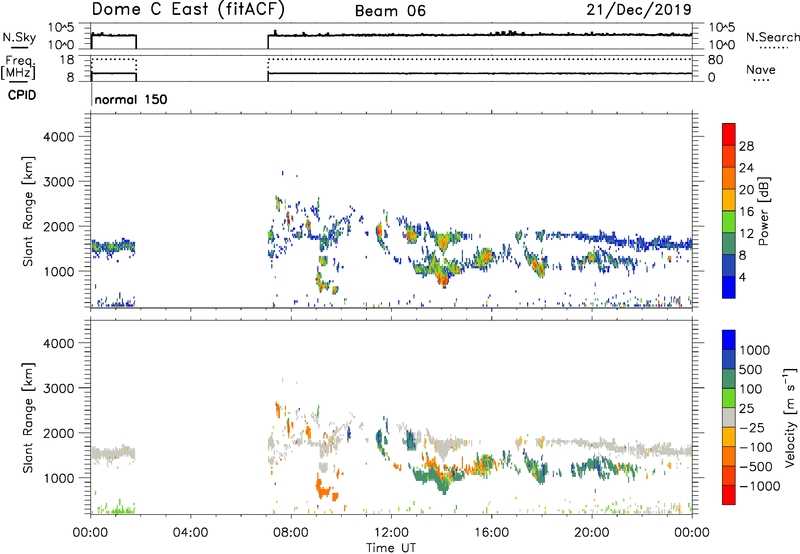Pick the light green swatch of the velocity colorbar
The height and width of the screenshot is (554, 800).
pyautogui.click(x=729, y=398)
